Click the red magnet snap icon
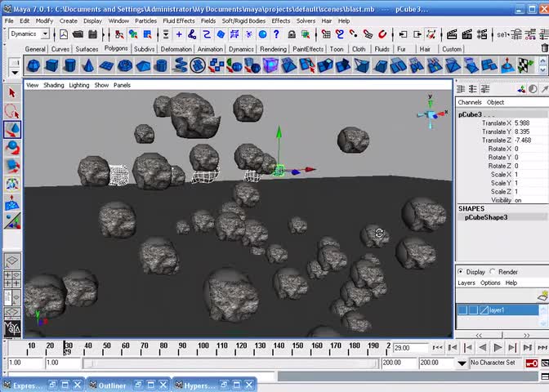 (382, 34)
